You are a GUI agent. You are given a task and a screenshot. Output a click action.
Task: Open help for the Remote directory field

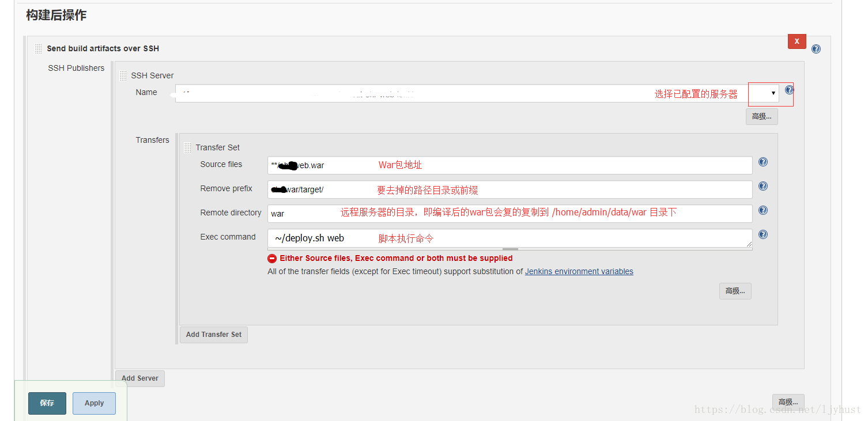(763, 210)
